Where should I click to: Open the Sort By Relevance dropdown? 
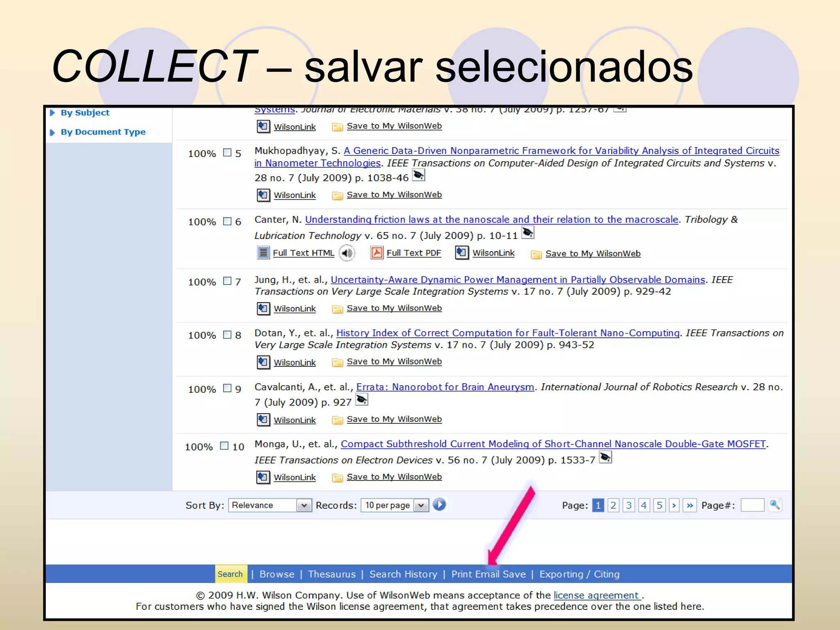[270, 505]
